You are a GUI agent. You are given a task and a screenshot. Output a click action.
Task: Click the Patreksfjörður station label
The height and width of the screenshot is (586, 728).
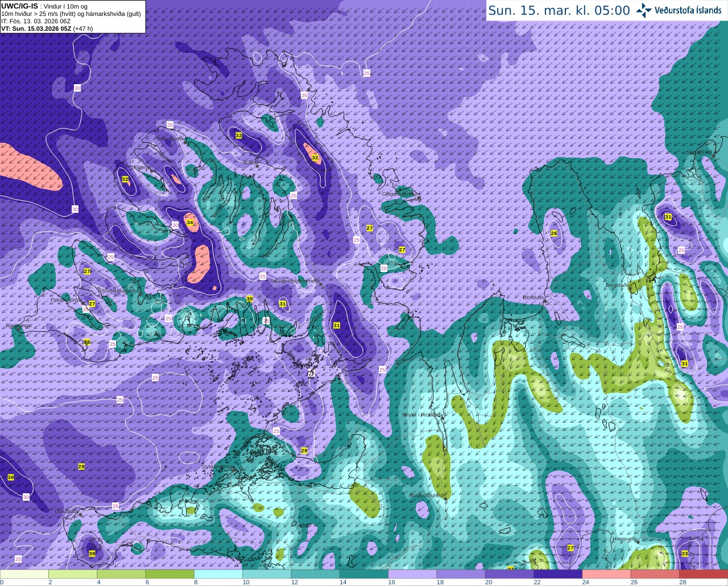point(66,299)
